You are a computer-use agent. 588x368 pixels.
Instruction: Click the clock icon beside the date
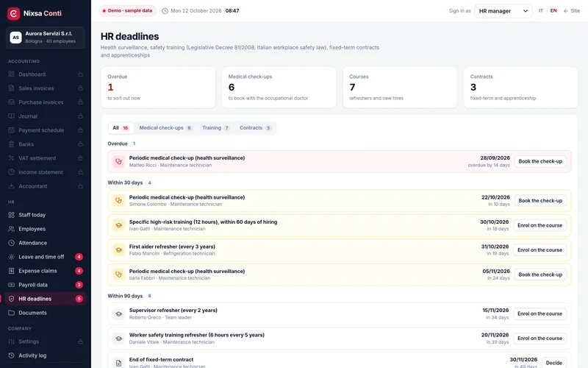coord(165,11)
